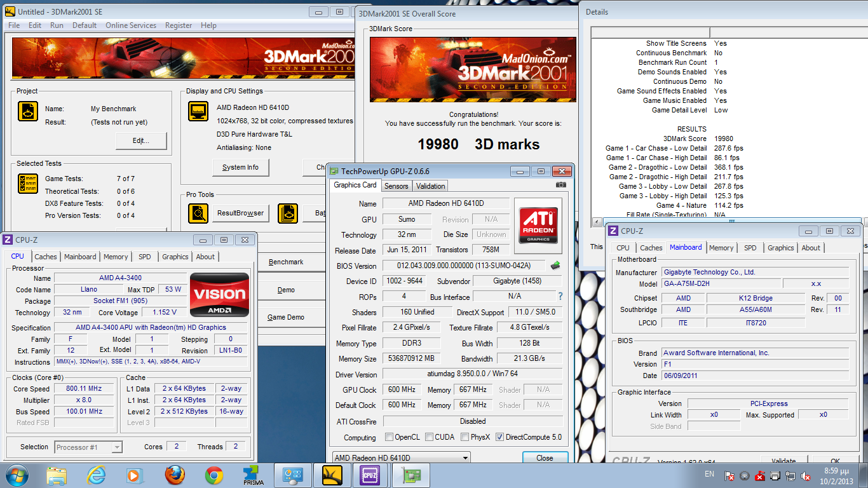Click the ResultBrowser button
The height and width of the screenshot is (488, 868).
point(240,213)
